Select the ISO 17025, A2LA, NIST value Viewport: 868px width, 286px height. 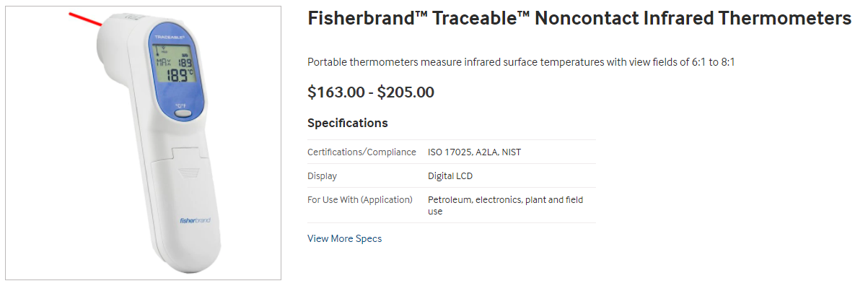474,152
